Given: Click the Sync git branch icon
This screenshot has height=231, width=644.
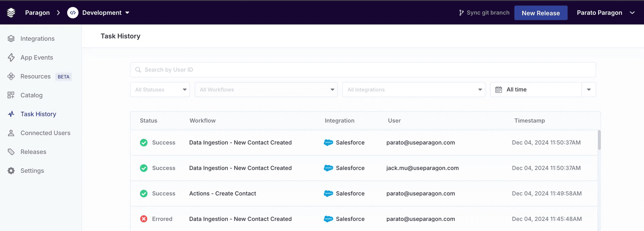Looking at the screenshot, I should point(461,13).
